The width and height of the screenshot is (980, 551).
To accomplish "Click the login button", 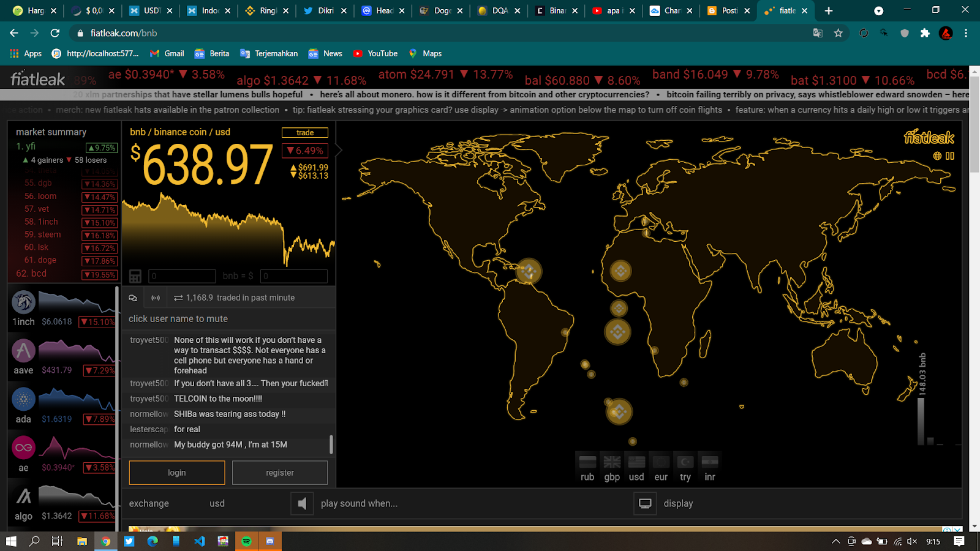I will click(x=177, y=473).
